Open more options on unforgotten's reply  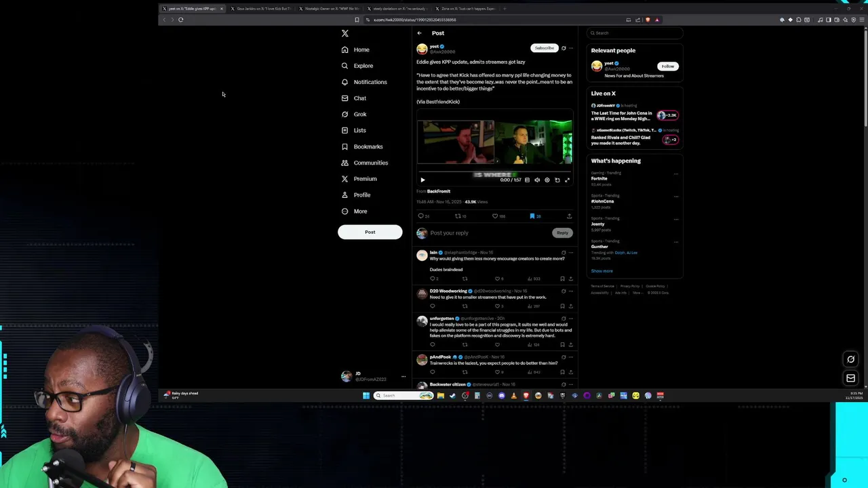click(x=571, y=319)
